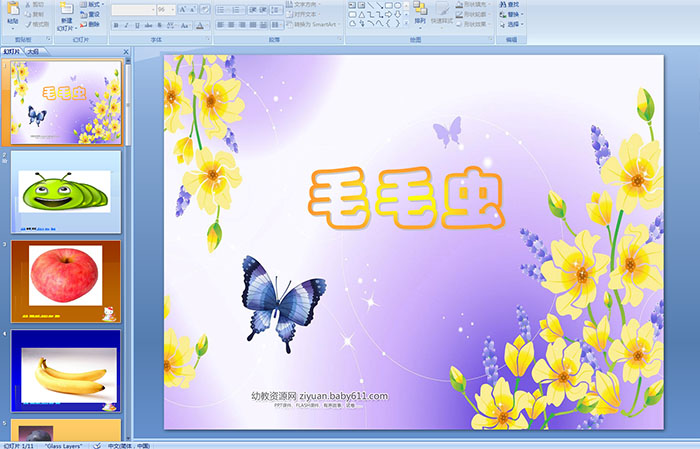Click the Select (选择) button

(512, 24)
